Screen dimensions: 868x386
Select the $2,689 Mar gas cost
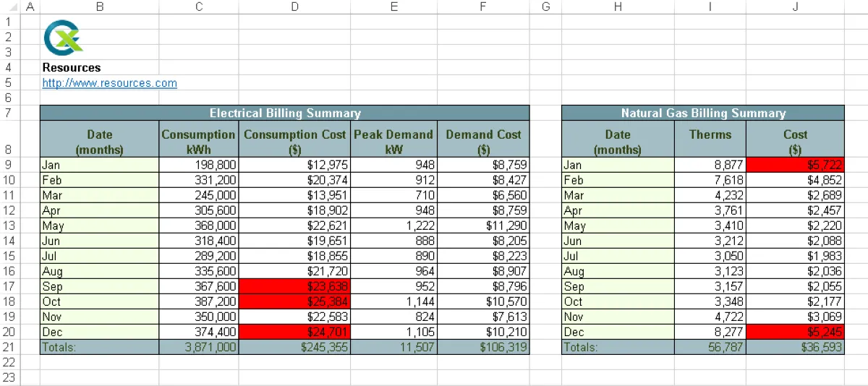[x=795, y=195]
